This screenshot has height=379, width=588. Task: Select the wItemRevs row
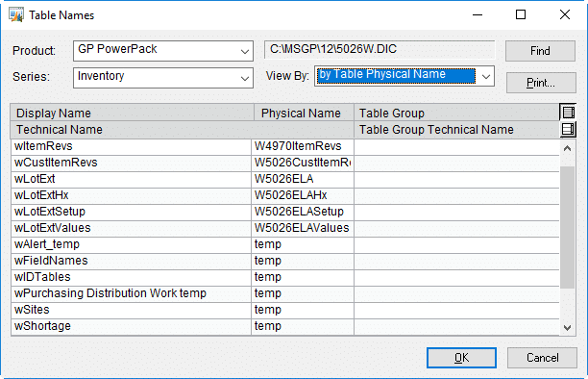(285, 146)
